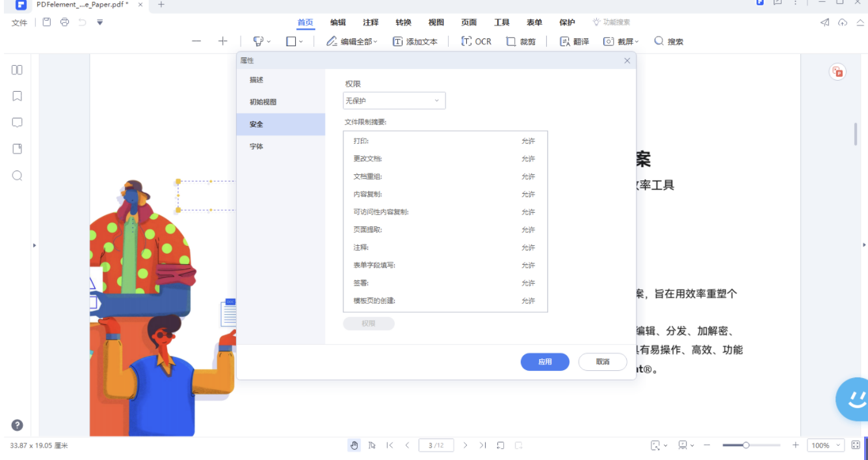Switch to the 表单 ribbon menu
Viewport: 868px width, 460px height.
(x=534, y=21)
